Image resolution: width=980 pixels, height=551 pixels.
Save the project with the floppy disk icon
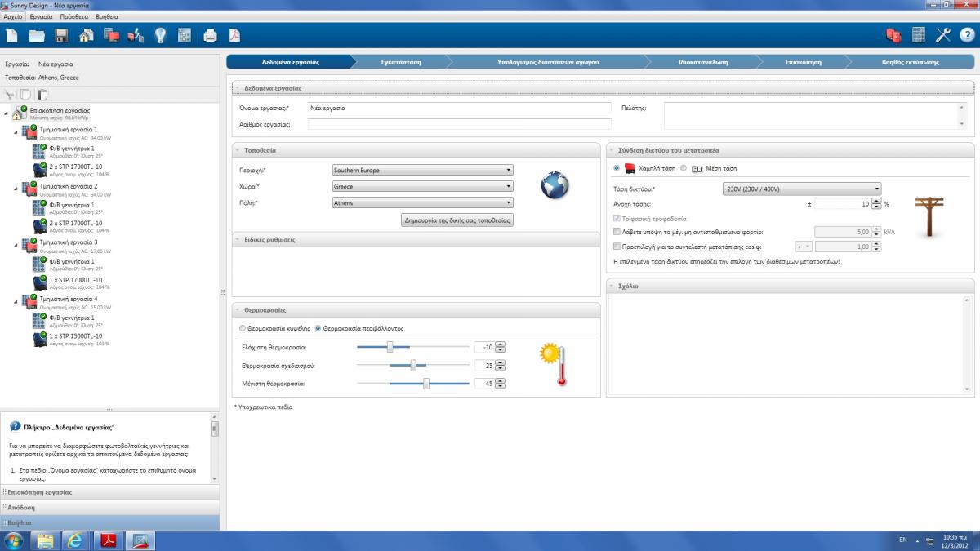(x=61, y=35)
